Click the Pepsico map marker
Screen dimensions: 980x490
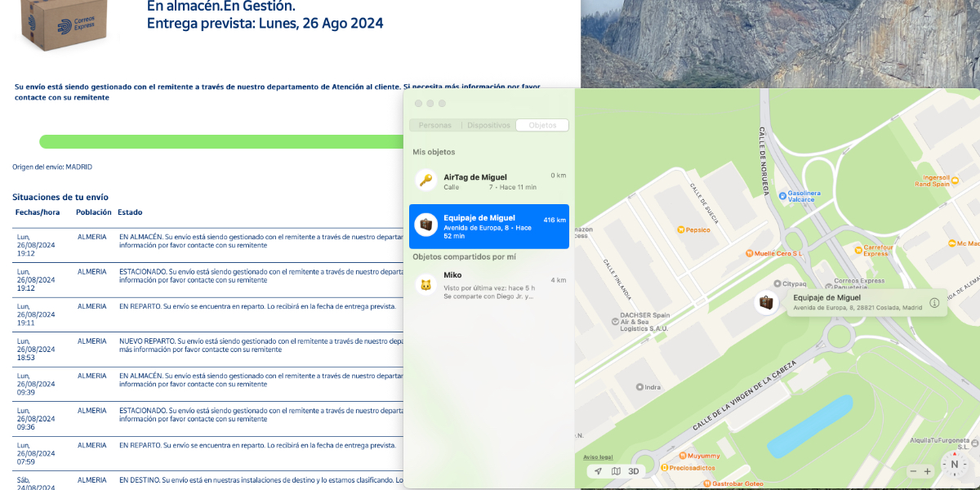[x=681, y=230]
